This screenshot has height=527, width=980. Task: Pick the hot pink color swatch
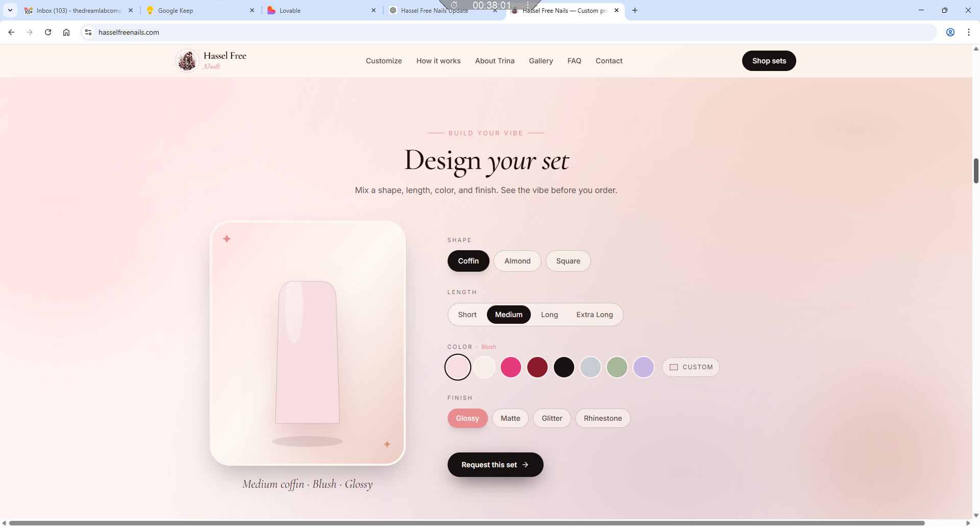click(x=511, y=367)
